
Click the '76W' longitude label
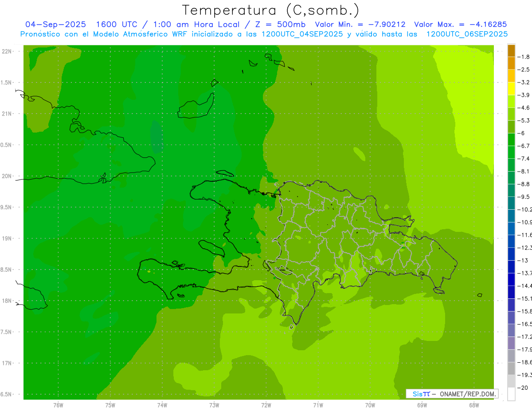pyautogui.click(x=58, y=405)
